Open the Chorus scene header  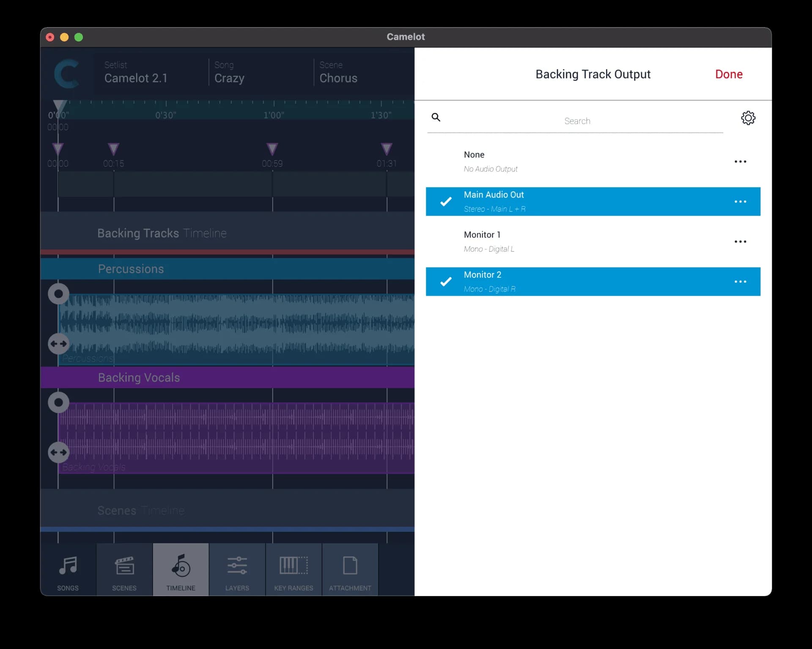[338, 73]
